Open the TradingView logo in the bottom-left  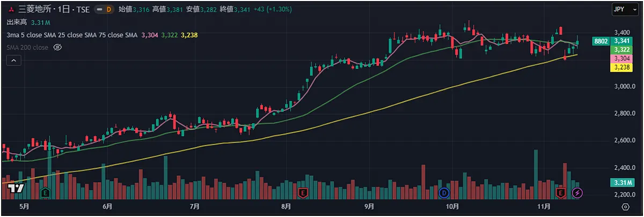point(16,188)
